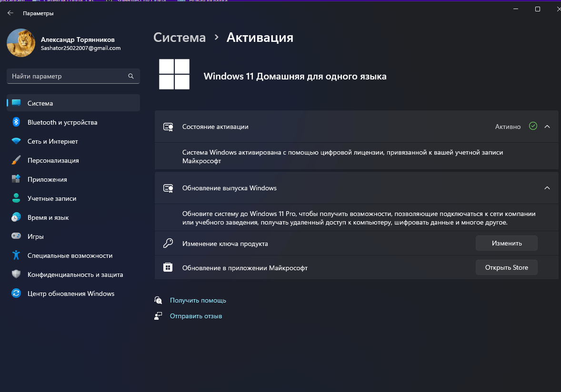
Task: Click the paintbrush Персонализация icon
Action: [x=16, y=160]
